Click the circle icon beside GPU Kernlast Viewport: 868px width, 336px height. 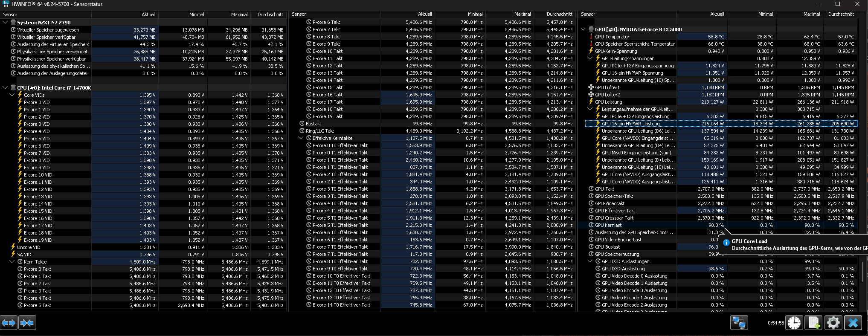click(x=591, y=225)
